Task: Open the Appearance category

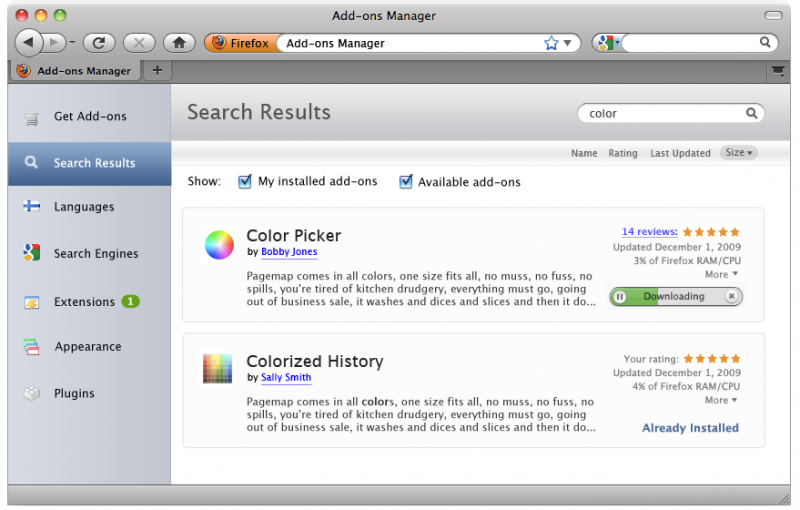Action: (x=89, y=347)
